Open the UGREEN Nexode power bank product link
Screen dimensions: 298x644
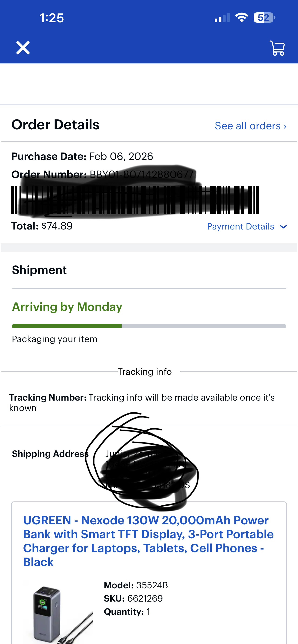(148, 541)
